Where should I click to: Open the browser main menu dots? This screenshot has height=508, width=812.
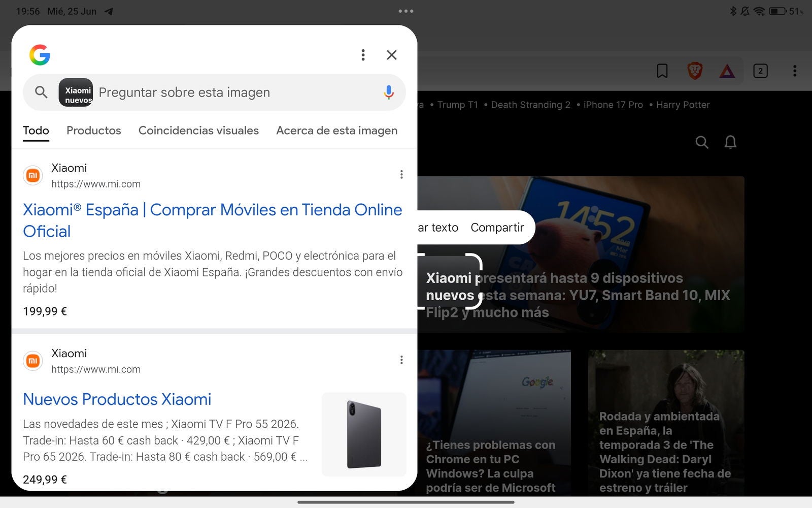pyautogui.click(x=795, y=71)
